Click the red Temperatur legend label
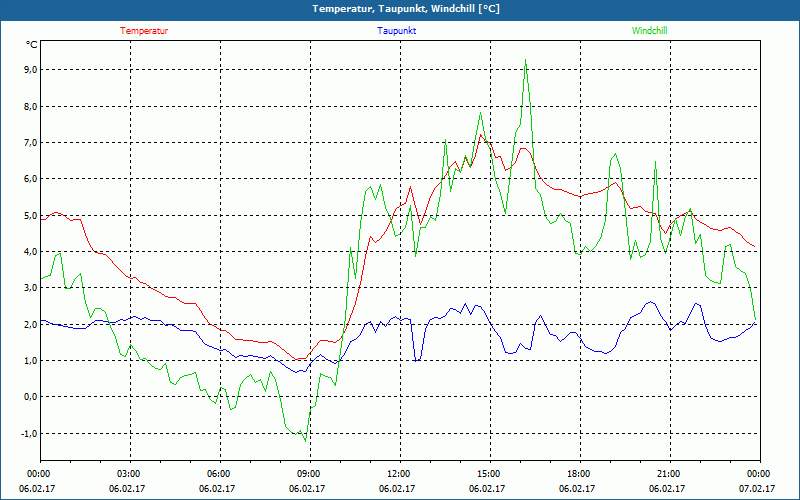The width and height of the screenshot is (800, 500). 144,31
